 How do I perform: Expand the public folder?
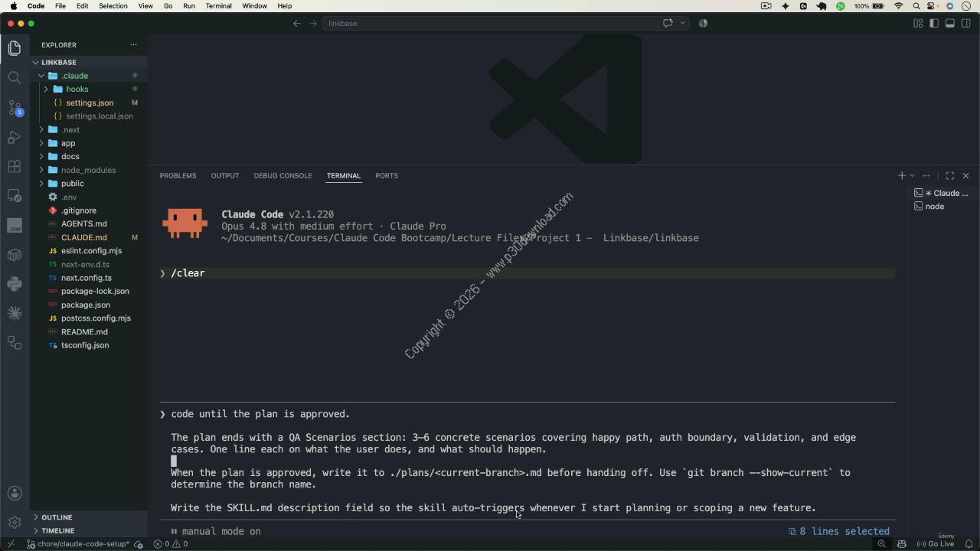click(89, 184)
